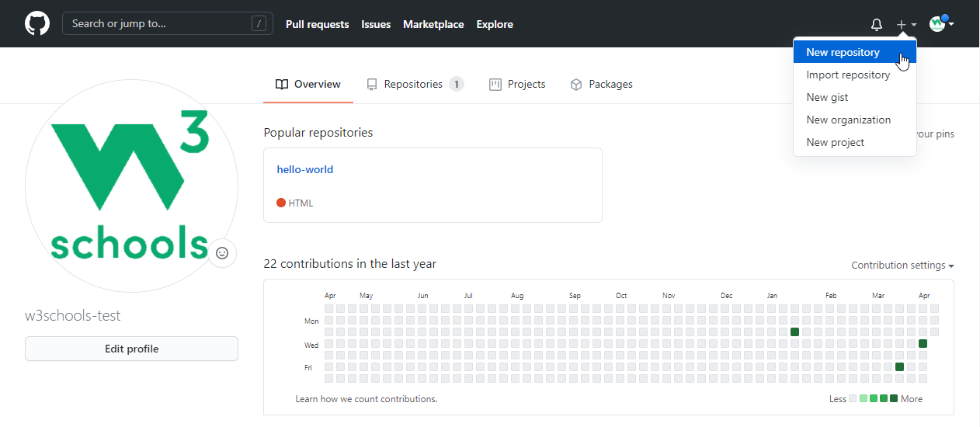980x427 pixels.
Task: Click the set status smiley icon
Action: pos(222,252)
